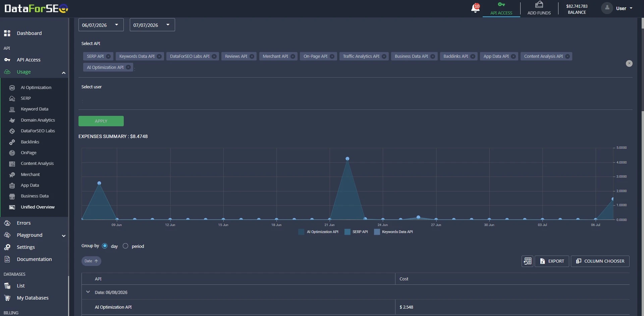644x316 pixels.
Task: Click the SERP sidebar icon
Action: (12, 98)
